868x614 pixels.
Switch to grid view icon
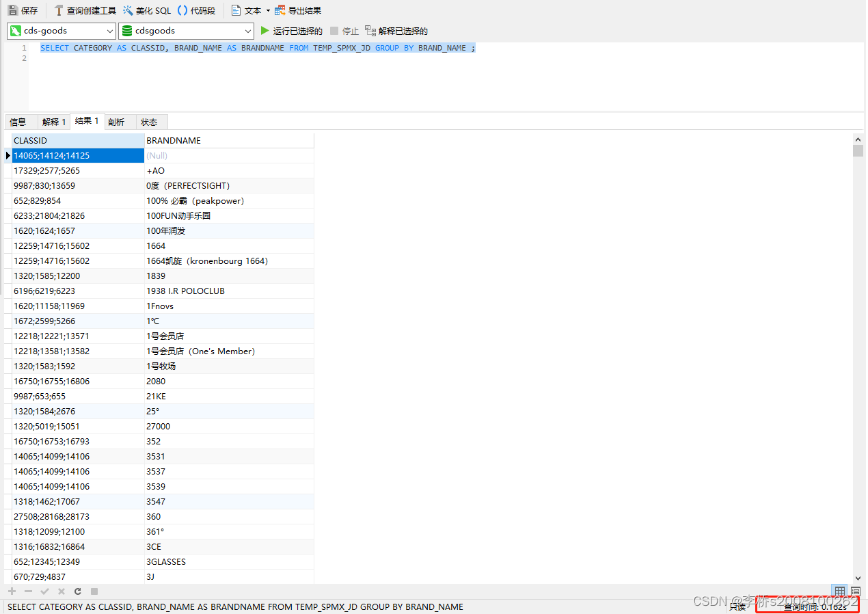tap(839, 591)
